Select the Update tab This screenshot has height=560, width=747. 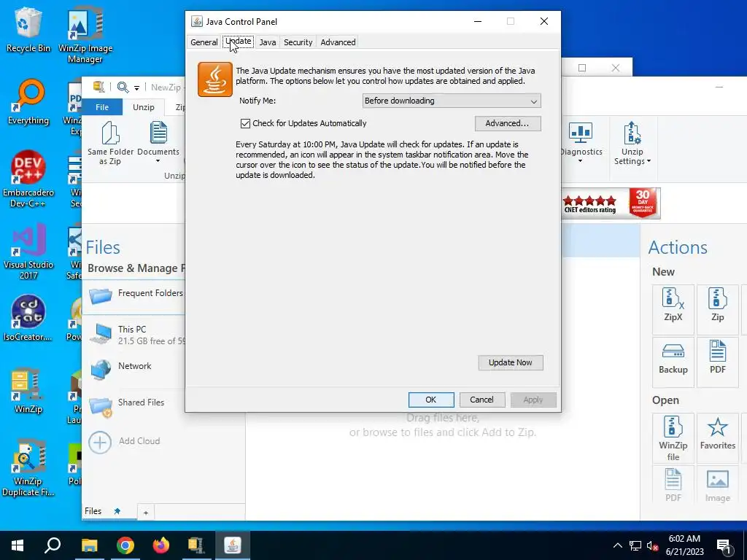(x=239, y=42)
